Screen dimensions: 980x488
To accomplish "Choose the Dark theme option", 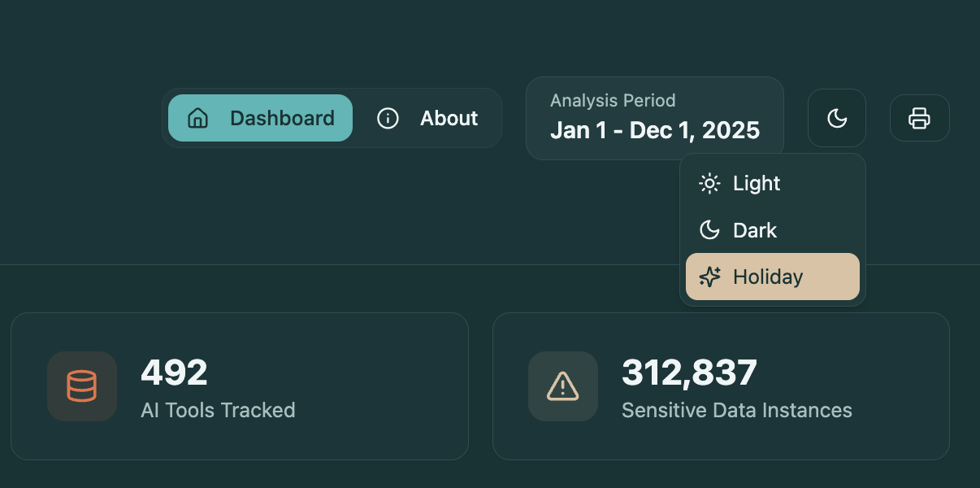I will [x=773, y=230].
